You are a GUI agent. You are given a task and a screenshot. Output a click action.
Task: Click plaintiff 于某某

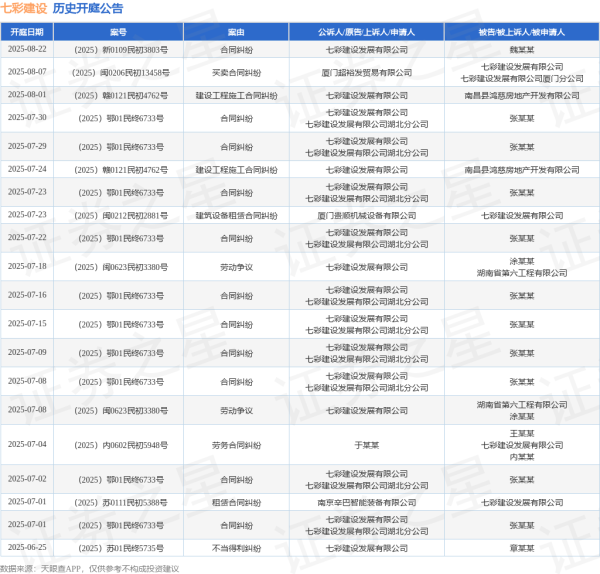point(367,445)
